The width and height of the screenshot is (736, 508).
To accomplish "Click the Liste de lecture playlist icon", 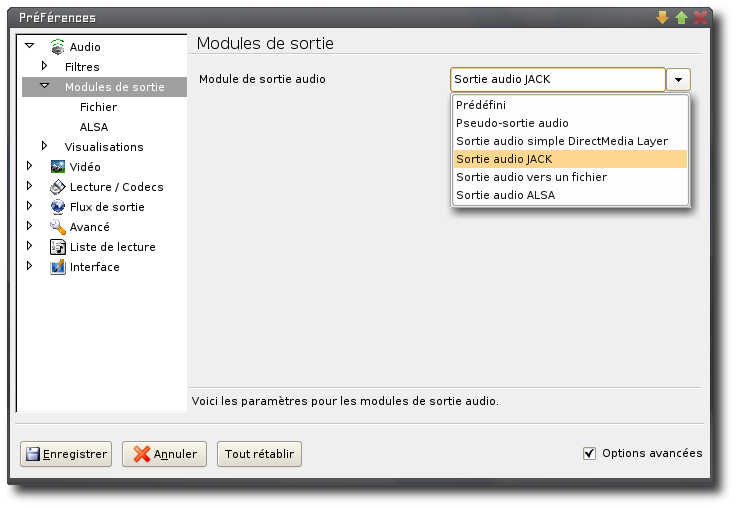I will pos(57,247).
